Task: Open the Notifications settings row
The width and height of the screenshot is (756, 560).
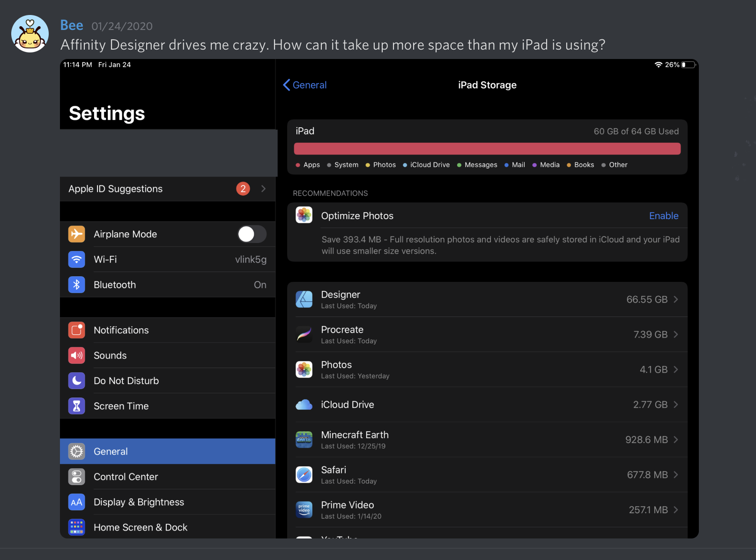Action: point(168,330)
